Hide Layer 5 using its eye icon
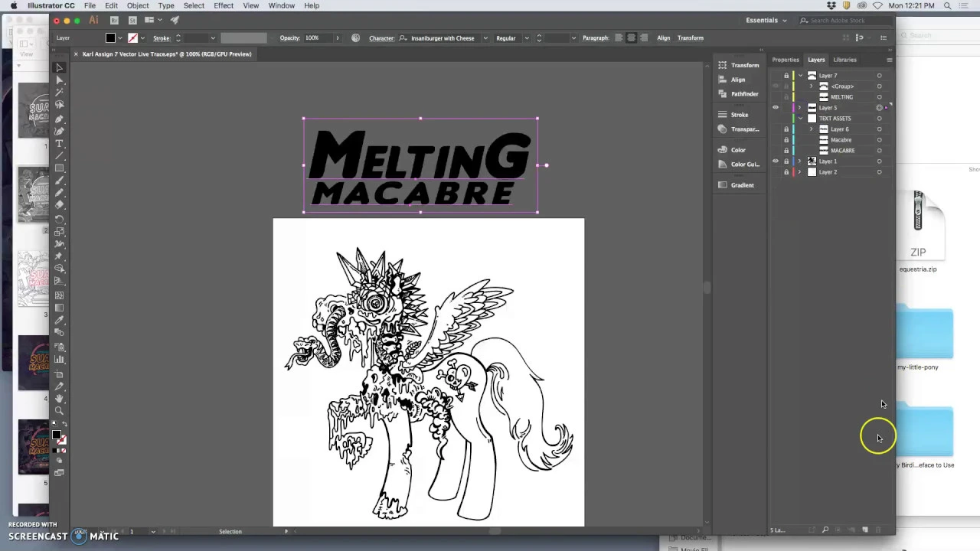This screenshot has height=551, width=980. [x=776, y=108]
